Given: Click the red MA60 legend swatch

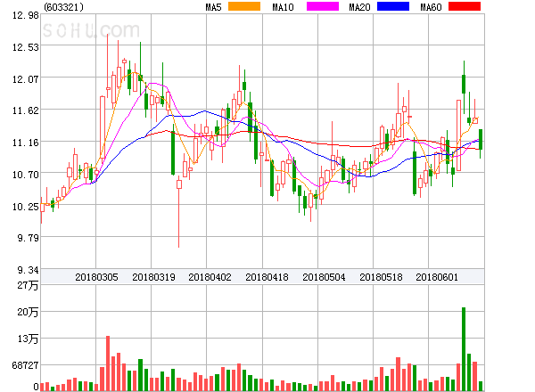Looking at the screenshot, I should pyautogui.click(x=465, y=6).
